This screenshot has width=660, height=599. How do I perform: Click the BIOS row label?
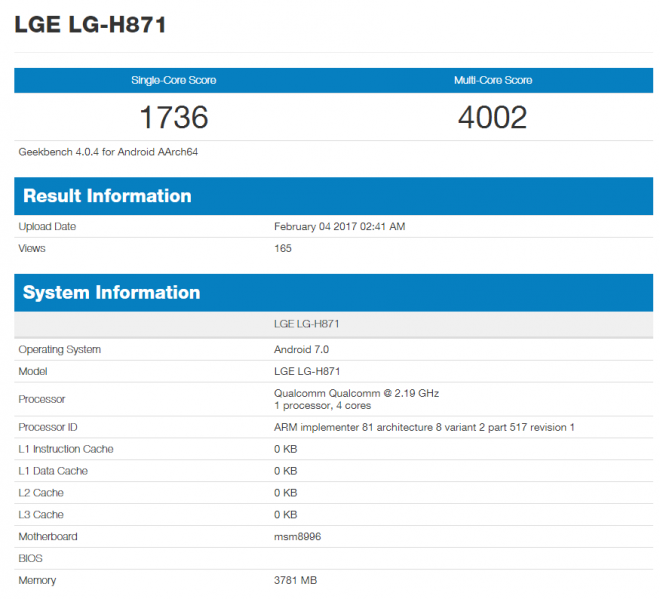click(30, 559)
